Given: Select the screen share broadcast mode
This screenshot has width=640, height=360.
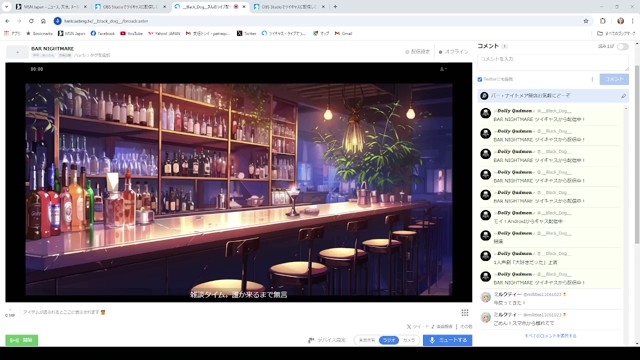Looking at the screenshot, I should coord(367,340).
